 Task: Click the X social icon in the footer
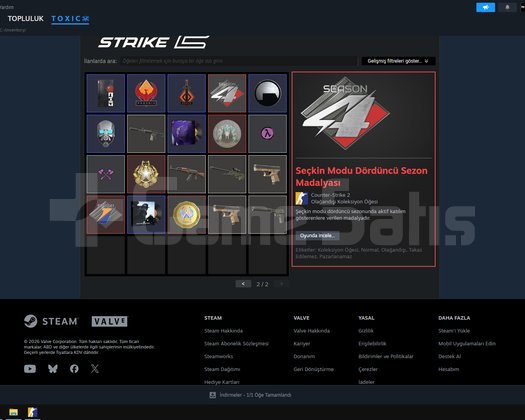coord(95,369)
